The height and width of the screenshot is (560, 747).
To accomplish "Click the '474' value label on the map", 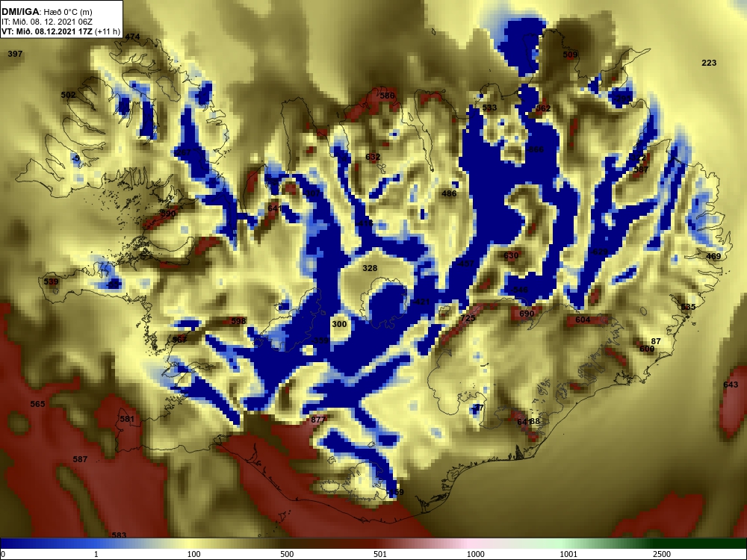I will pyautogui.click(x=132, y=37).
